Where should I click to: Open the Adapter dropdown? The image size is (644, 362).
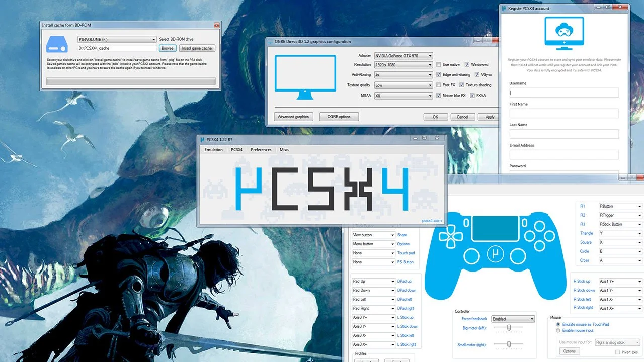coord(404,56)
